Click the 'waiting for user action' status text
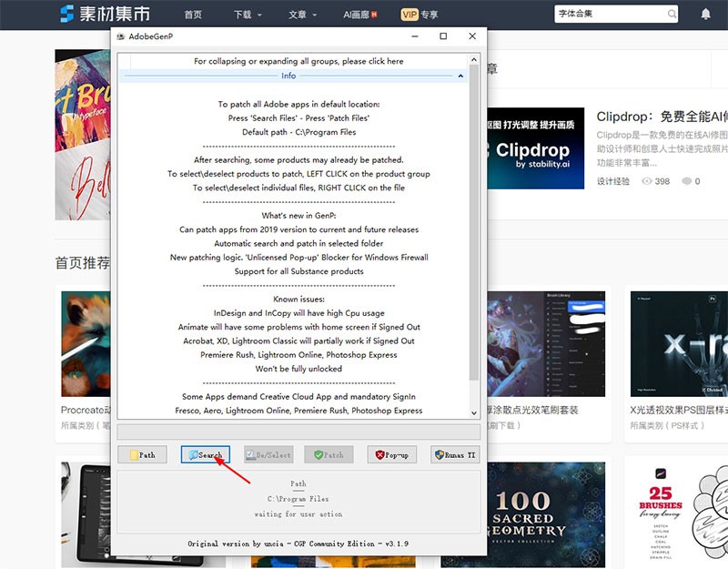The width and height of the screenshot is (728, 569). [298, 514]
